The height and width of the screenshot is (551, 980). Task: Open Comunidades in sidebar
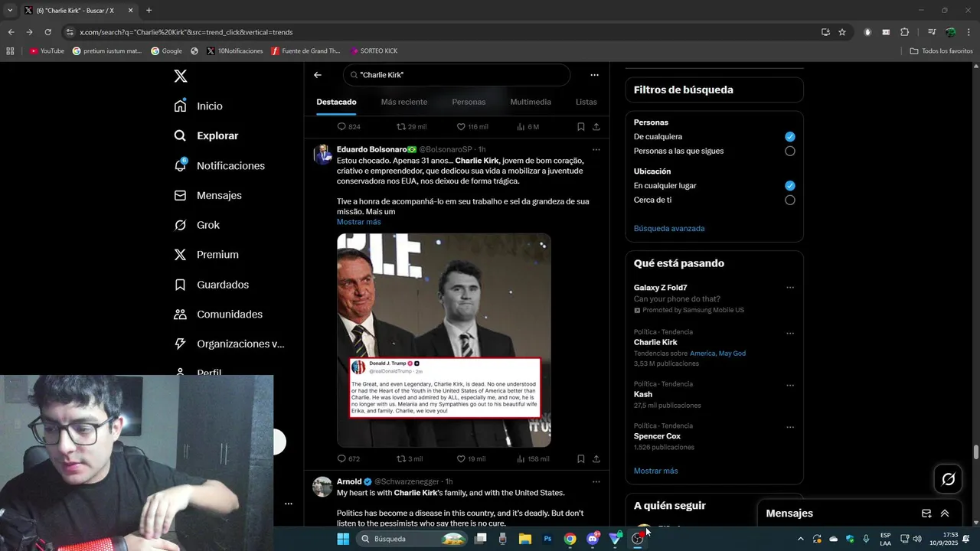[x=218, y=315]
